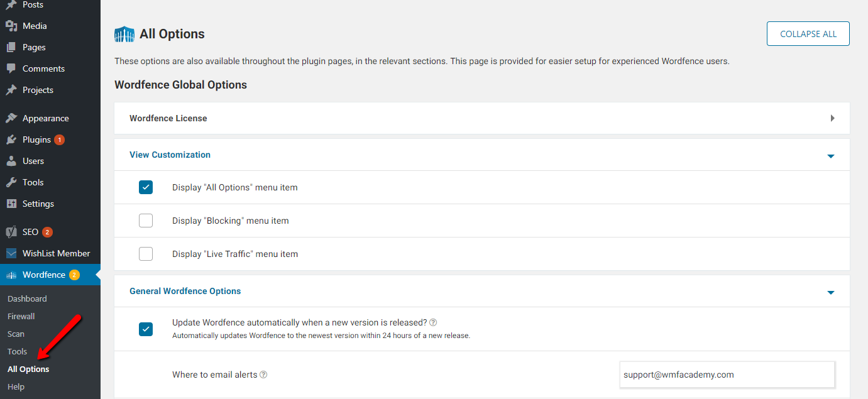Click the Appearance paintbrush icon

[11, 118]
